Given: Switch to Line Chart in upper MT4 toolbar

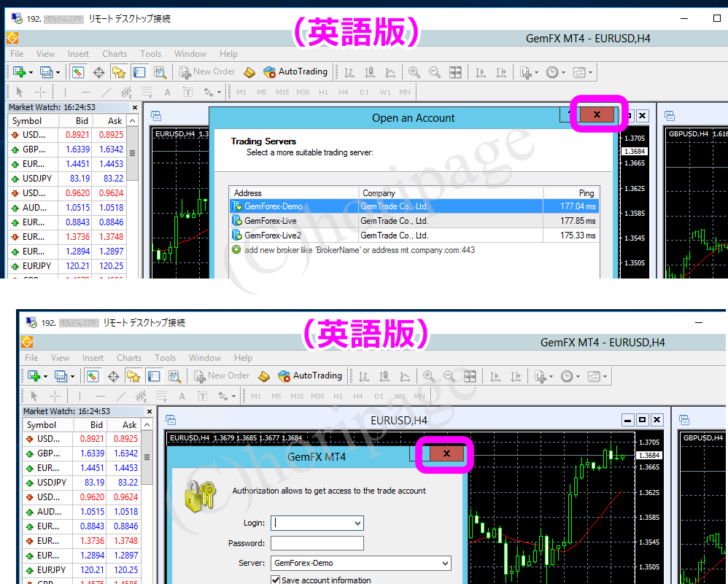Looking at the screenshot, I should [390, 72].
